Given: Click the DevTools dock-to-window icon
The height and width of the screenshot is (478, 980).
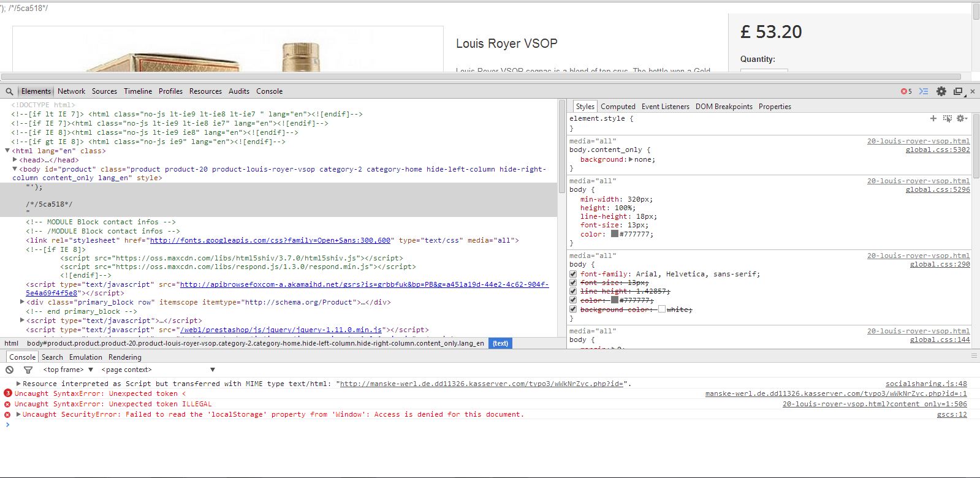Looking at the screenshot, I should click(958, 91).
